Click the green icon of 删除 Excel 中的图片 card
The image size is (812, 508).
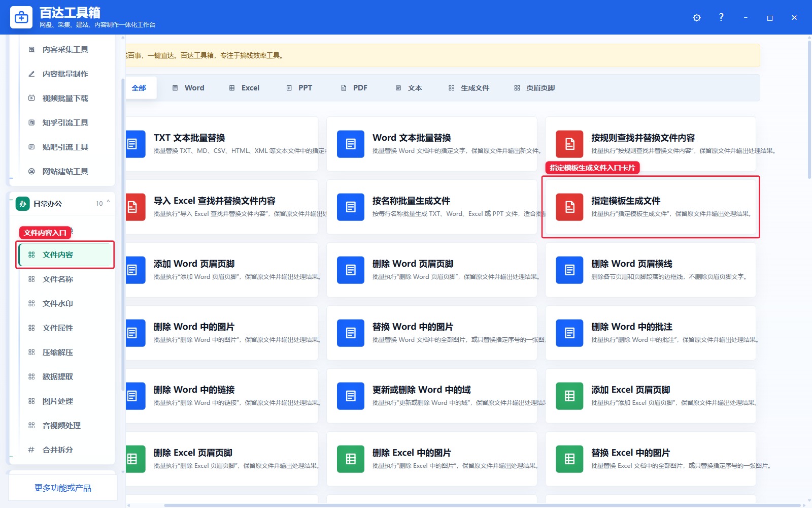click(351, 459)
